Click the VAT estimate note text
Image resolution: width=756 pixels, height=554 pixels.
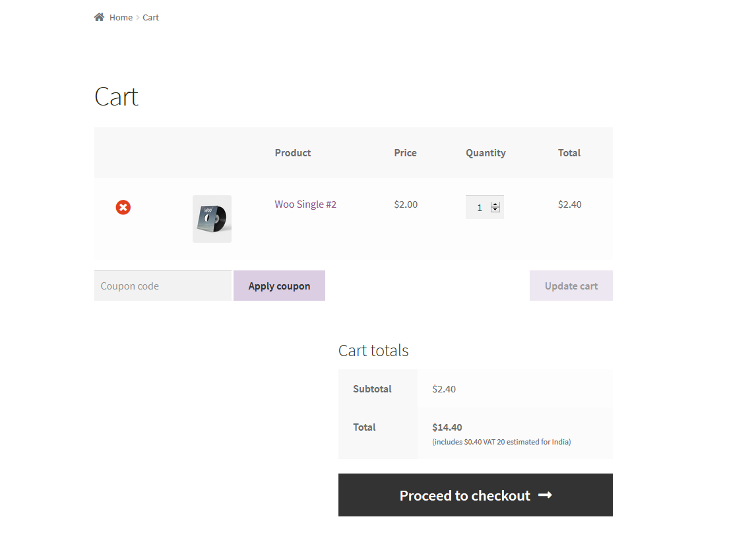pos(501,442)
